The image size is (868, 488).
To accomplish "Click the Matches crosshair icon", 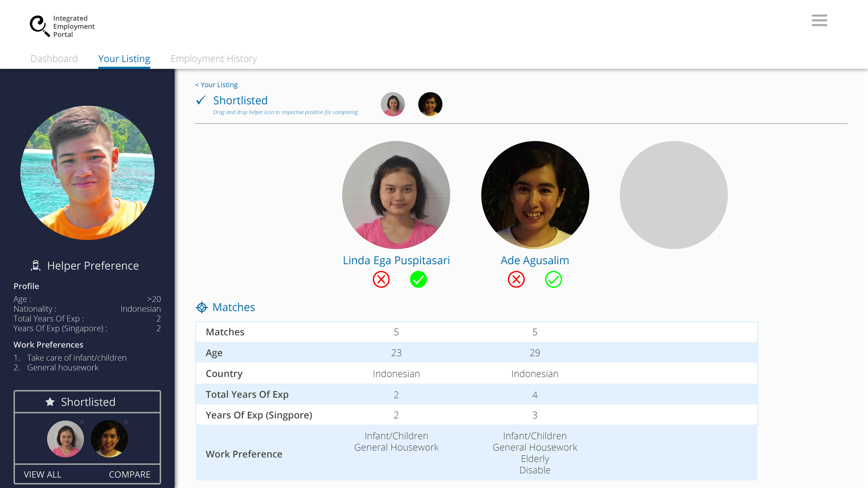I will point(202,307).
